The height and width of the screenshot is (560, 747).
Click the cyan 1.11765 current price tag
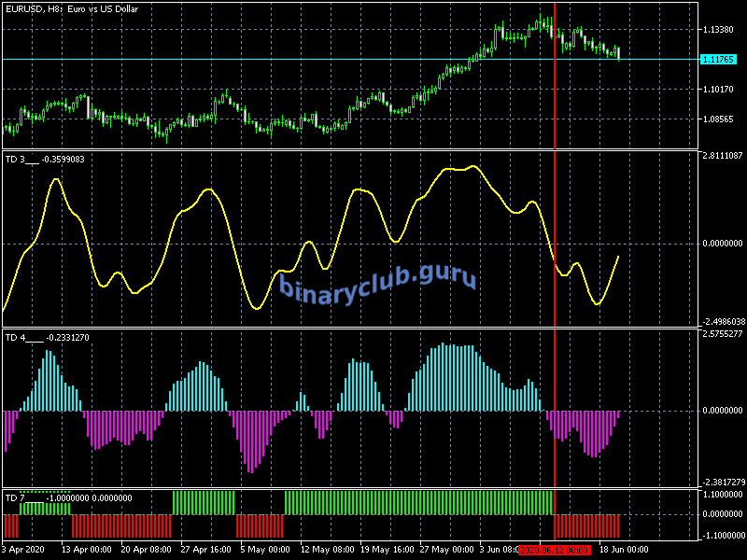(721, 60)
